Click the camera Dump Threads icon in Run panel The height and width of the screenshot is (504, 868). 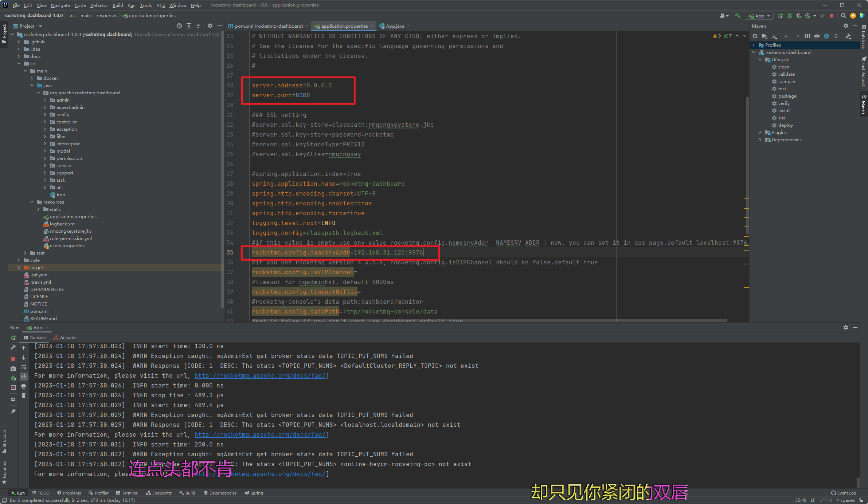(13, 369)
